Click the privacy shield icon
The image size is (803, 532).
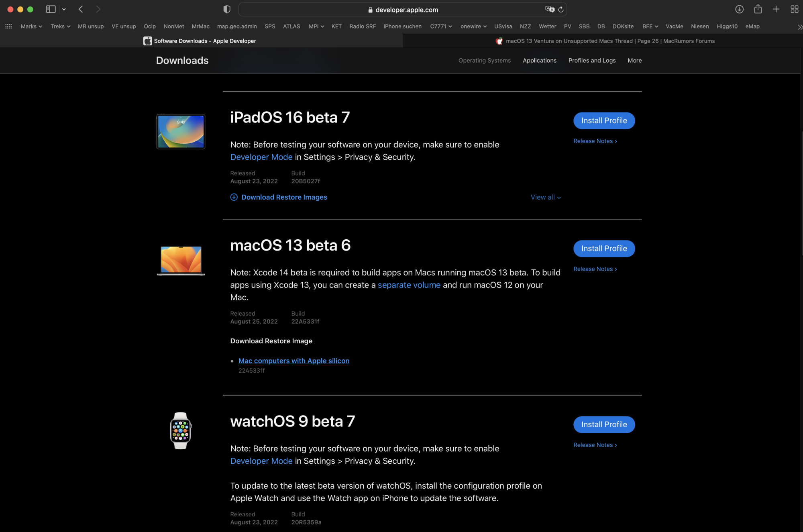227,9
